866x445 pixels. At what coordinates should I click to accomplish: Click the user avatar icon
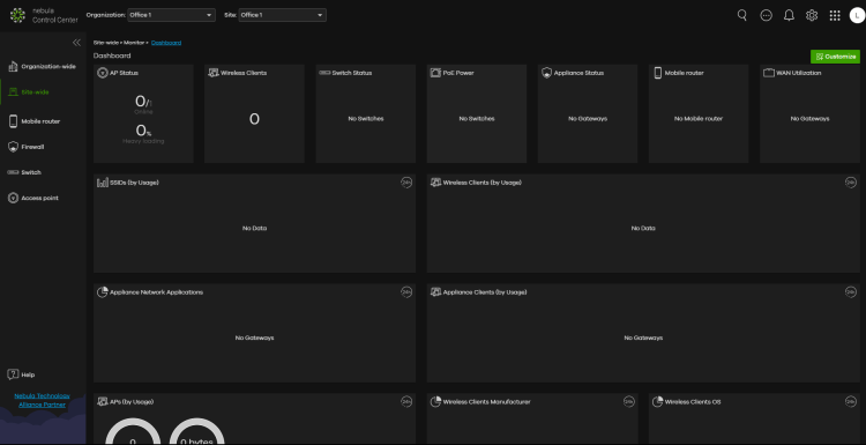tap(857, 15)
